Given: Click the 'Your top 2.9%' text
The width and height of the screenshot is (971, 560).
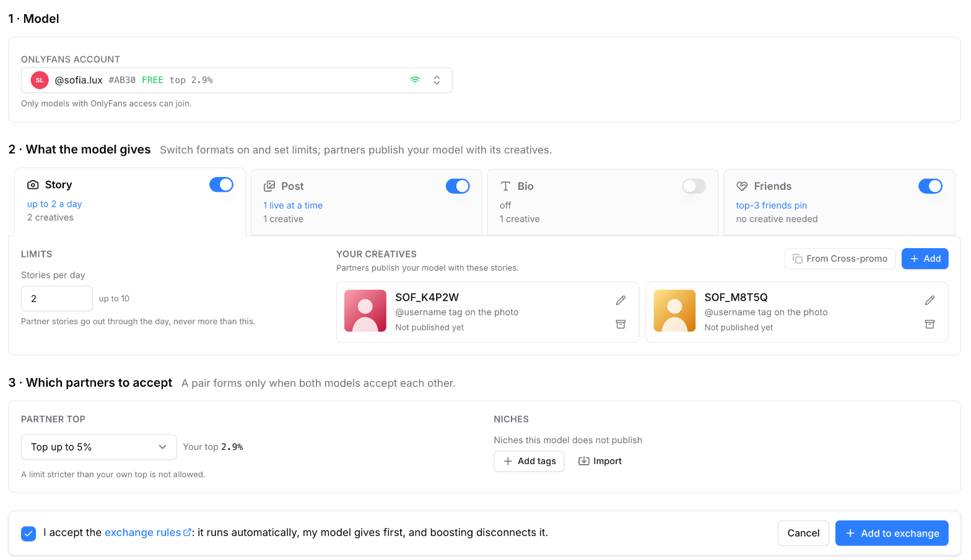Looking at the screenshot, I should click(x=213, y=447).
